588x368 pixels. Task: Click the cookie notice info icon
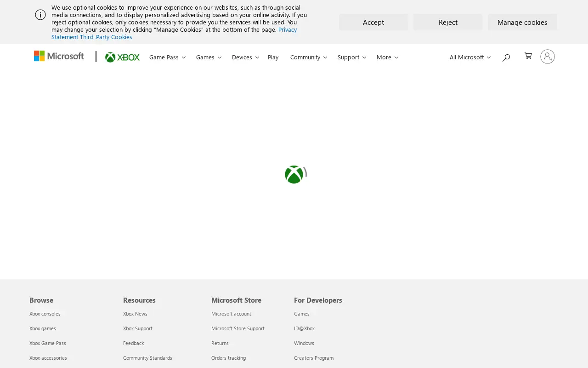40,15
